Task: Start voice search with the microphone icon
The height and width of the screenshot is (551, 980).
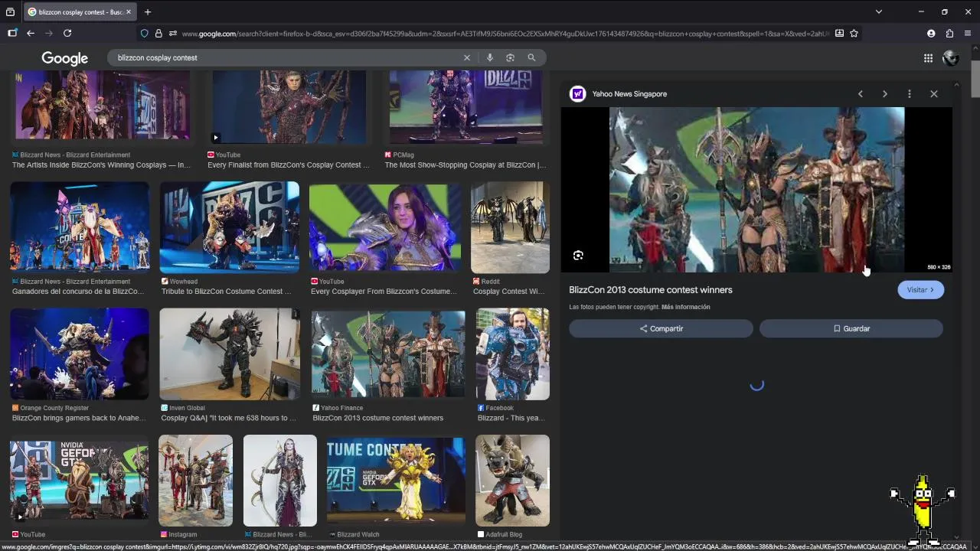Action: 489,57
